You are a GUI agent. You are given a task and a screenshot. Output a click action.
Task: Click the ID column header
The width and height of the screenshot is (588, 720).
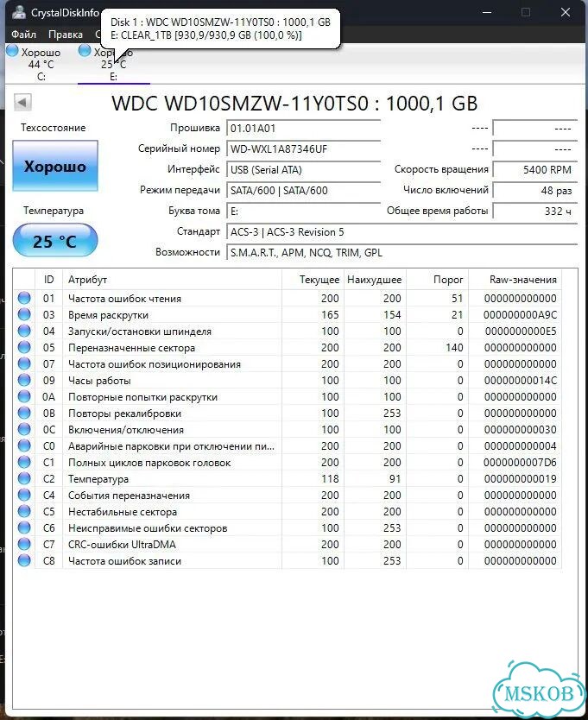pyautogui.click(x=48, y=279)
